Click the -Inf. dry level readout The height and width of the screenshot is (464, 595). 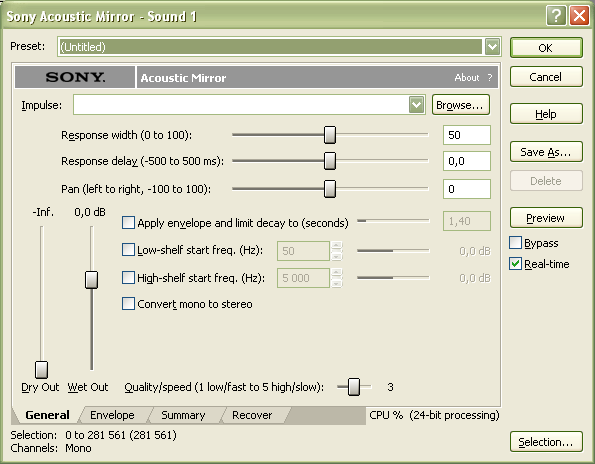pos(43,212)
